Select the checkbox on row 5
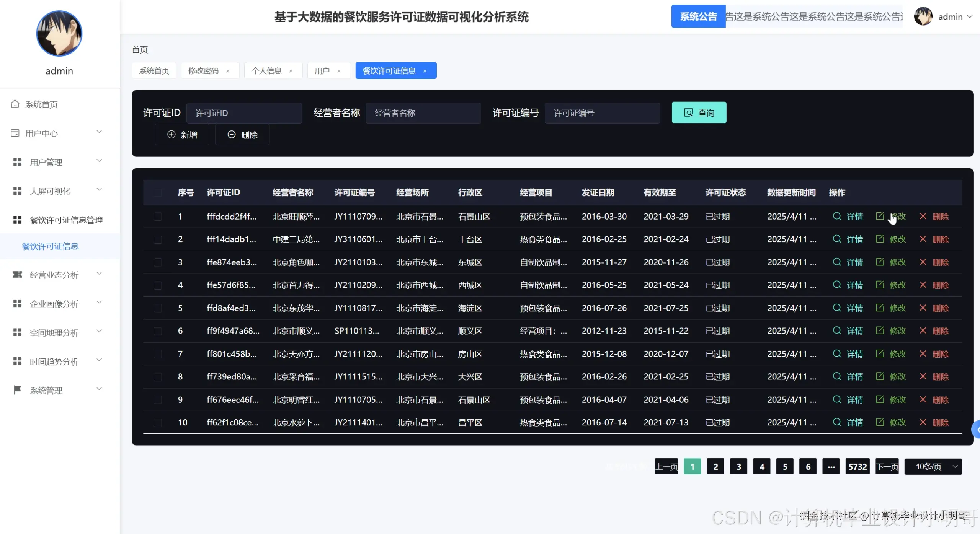This screenshot has width=980, height=534. point(157,308)
